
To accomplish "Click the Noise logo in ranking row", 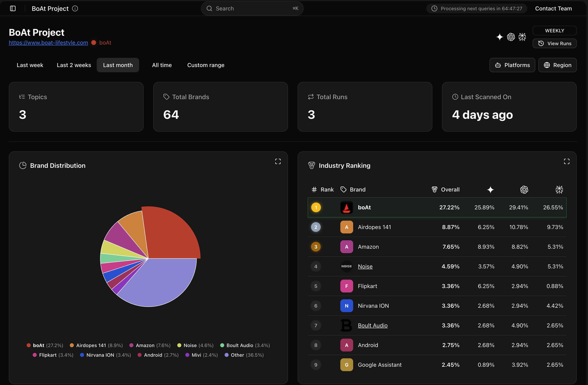I will (x=347, y=266).
